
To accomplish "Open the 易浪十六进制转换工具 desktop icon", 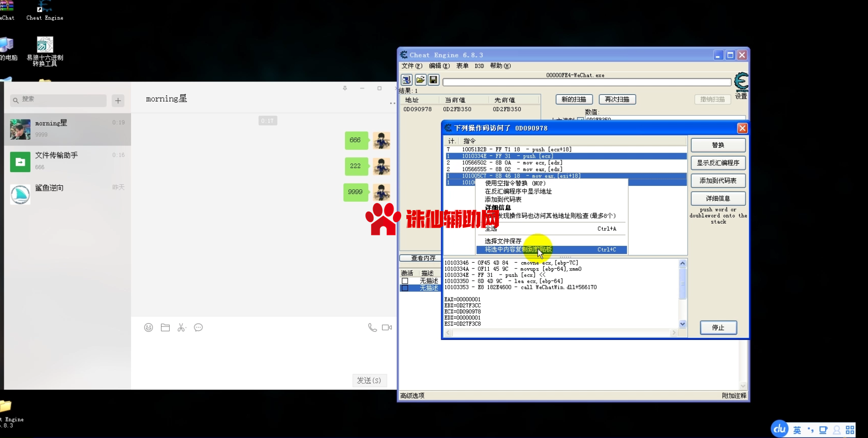I will click(x=45, y=51).
